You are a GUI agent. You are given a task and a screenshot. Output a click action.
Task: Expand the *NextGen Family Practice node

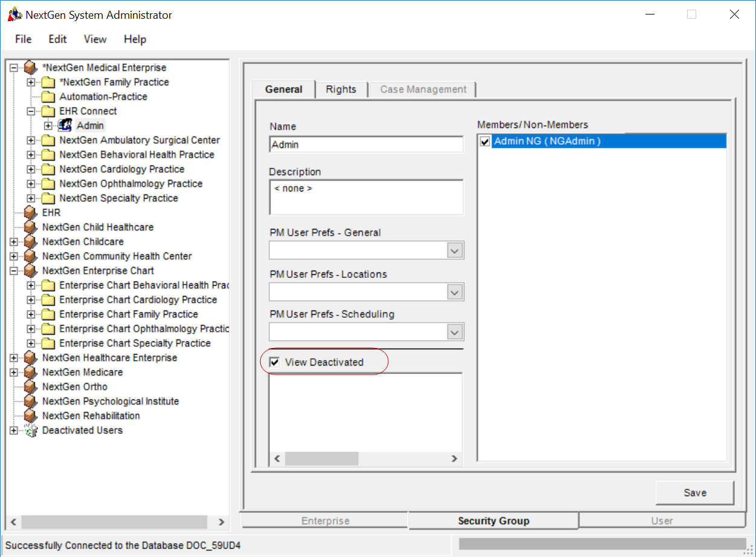tap(31, 82)
